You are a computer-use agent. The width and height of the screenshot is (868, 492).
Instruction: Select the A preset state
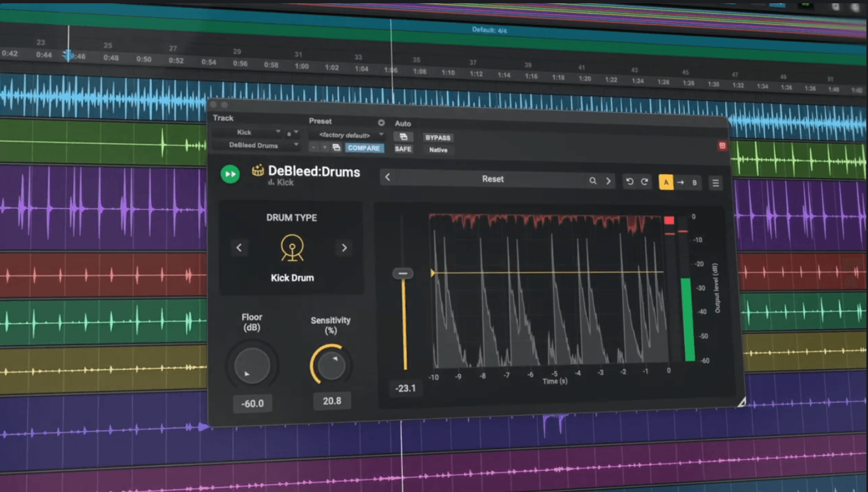666,182
